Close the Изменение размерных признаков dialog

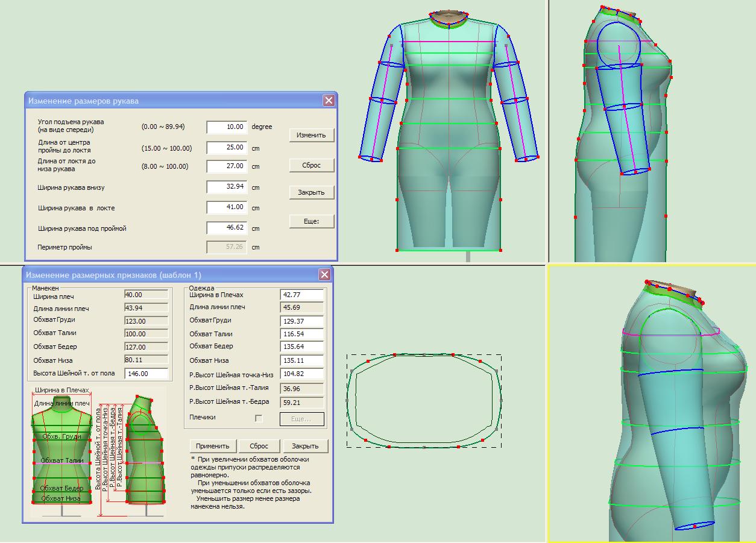click(x=324, y=275)
